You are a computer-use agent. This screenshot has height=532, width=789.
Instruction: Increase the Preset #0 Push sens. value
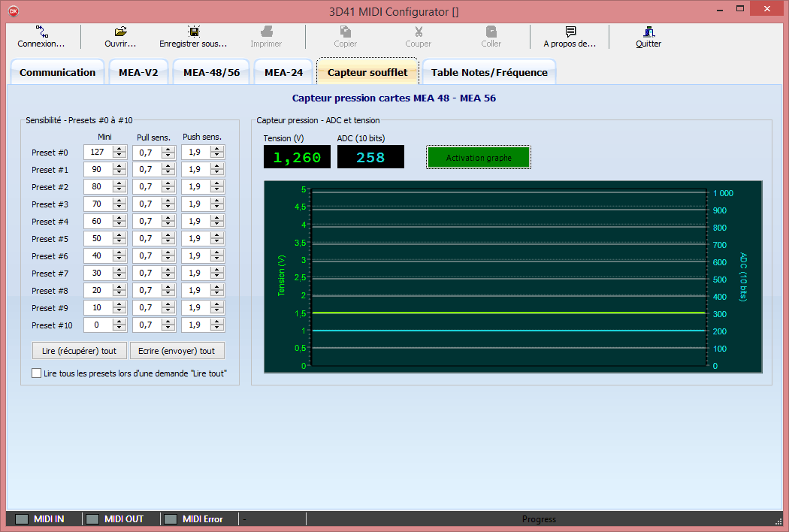coord(217,149)
